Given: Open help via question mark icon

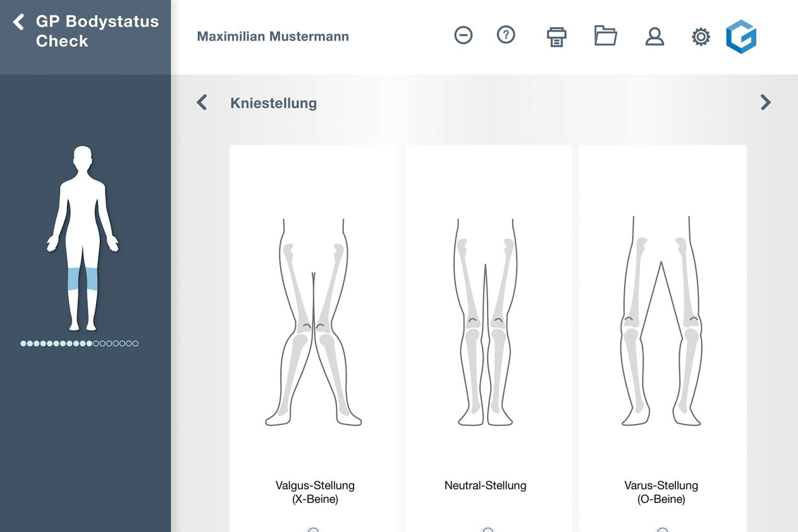Looking at the screenshot, I should coord(506,35).
